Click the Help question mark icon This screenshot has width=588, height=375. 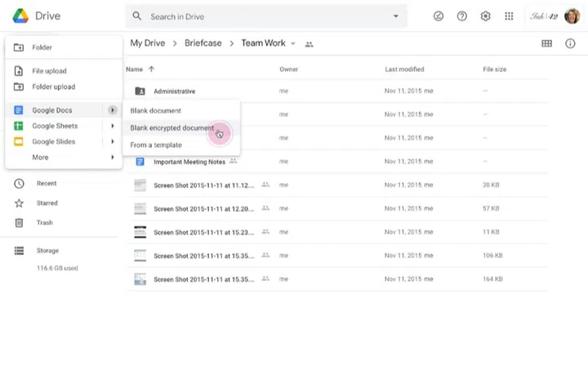tap(462, 16)
